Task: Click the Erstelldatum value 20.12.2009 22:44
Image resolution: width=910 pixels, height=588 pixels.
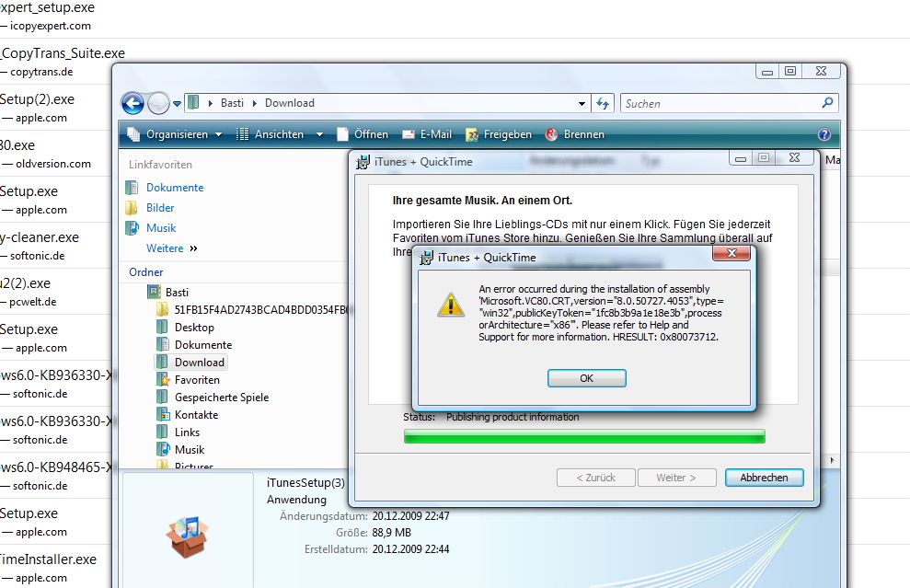Action: pos(411,549)
